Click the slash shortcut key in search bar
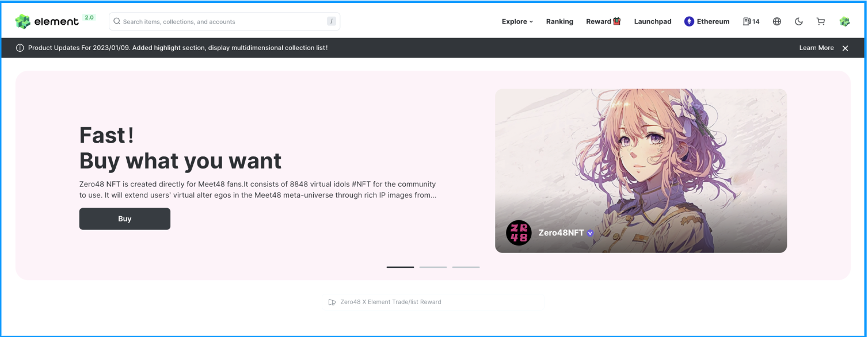Viewport: 868px width, 337px height. 332,21
